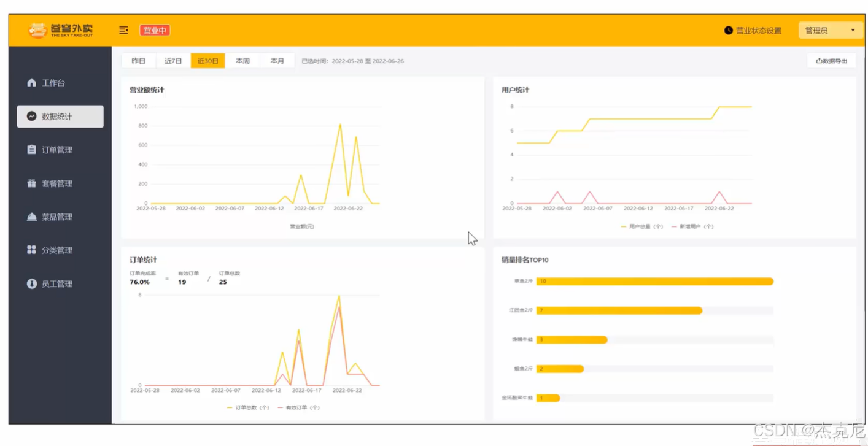This screenshot has width=868, height=446.
Task: Select the 昨日 time range tab
Action: coord(139,61)
